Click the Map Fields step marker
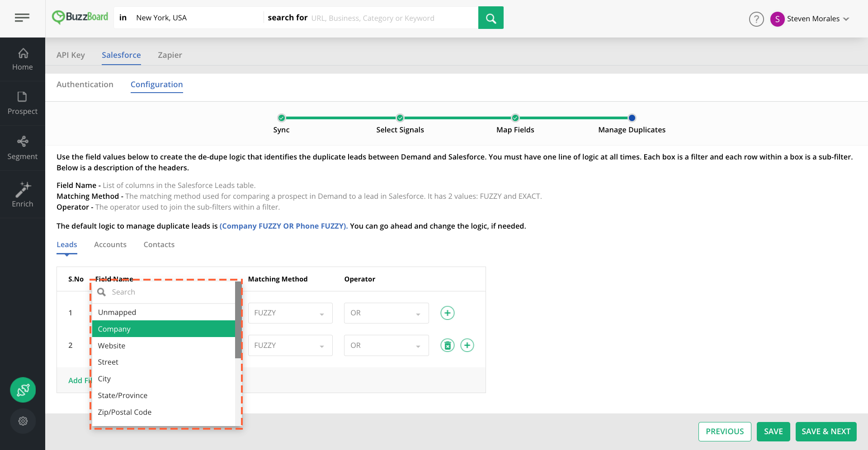868x450 pixels. click(x=515, y=118)
